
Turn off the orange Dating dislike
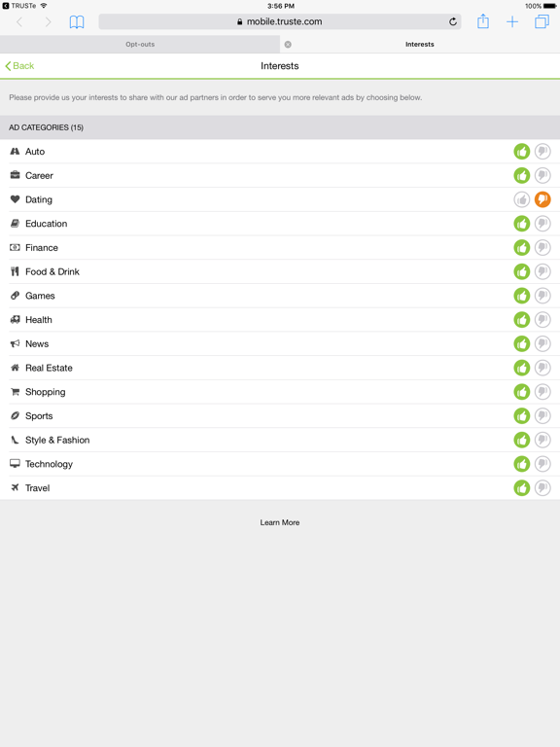coord(542,199)
